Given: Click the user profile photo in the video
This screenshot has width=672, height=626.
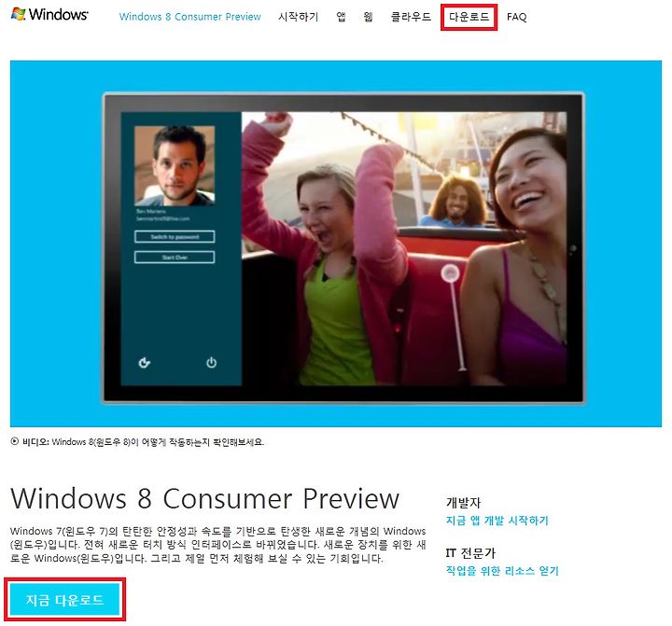Looking at the screenshot, I should (x=175, y=165).
